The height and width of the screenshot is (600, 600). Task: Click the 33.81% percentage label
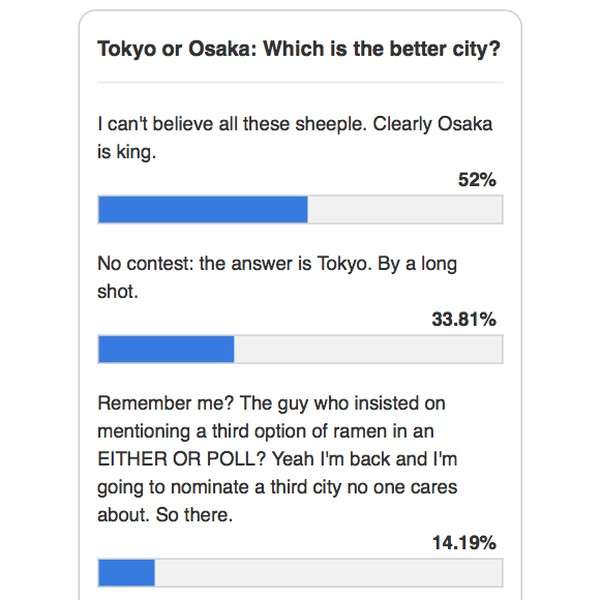[x=464, y=319]
